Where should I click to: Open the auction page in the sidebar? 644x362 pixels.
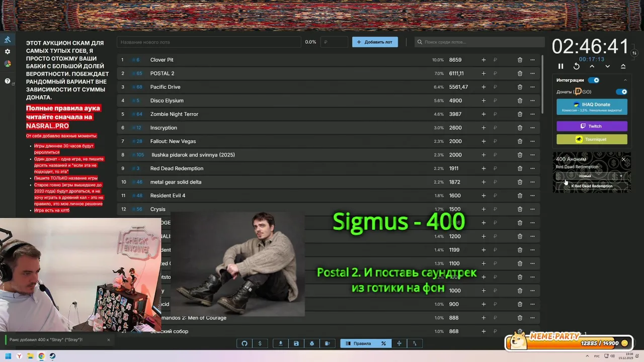[8, 40]
